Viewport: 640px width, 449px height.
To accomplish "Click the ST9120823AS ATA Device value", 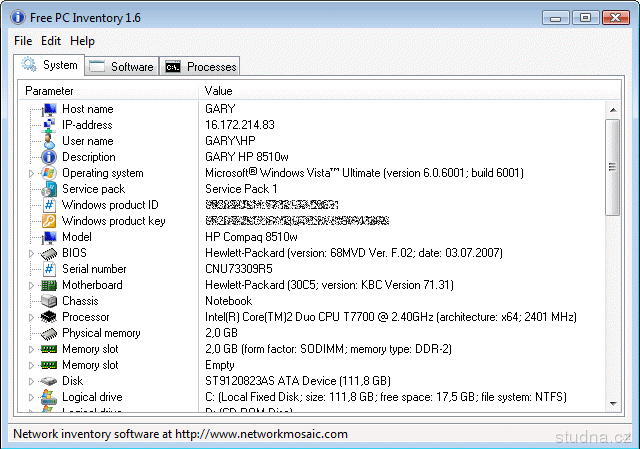I will (x=298, y=381).
